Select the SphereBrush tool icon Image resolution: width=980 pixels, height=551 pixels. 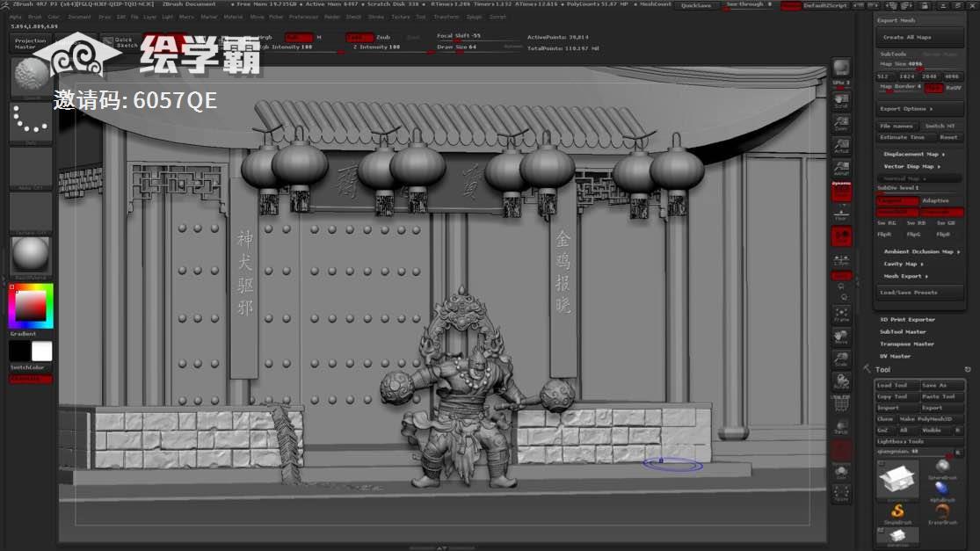(x=942, y=468)
